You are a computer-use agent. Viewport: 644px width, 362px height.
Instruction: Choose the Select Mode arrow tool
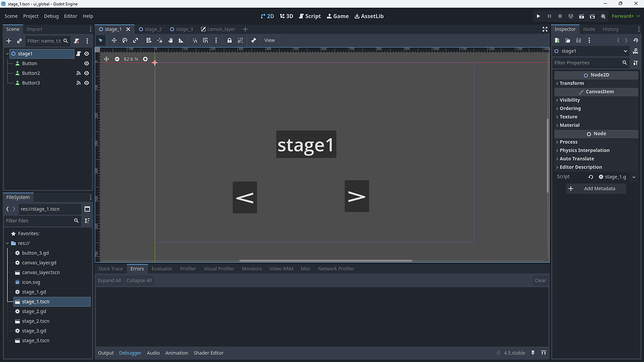point(101,40)
